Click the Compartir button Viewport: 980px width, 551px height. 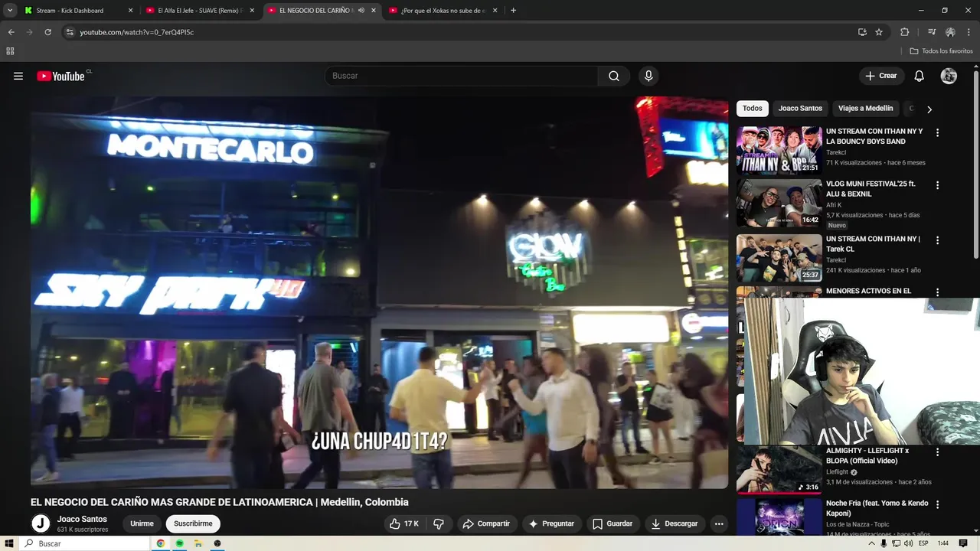pos(486,523)
